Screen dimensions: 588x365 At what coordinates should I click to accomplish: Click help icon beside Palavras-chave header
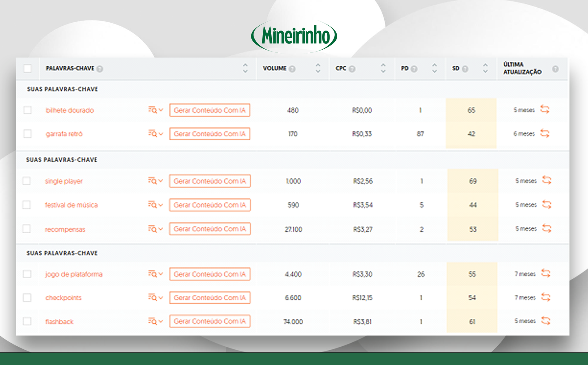pos(100,69)
